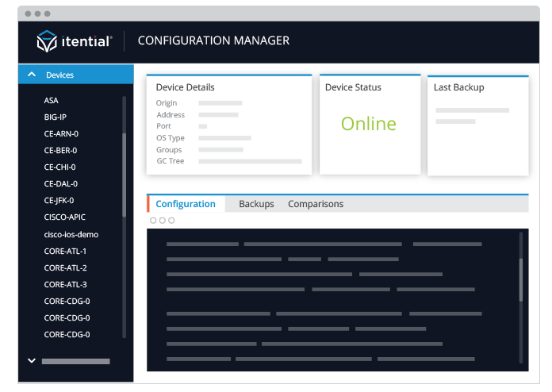Open the Comparisons tab
This screenshot has width=552, height=392.
coord(316,204)
